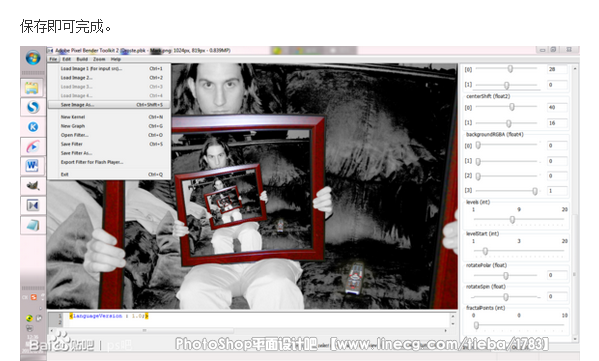This screenshot has width=599, height=361.
Task: Open the file explorer folder icon in the sidebar
Action: click(32, 88)
